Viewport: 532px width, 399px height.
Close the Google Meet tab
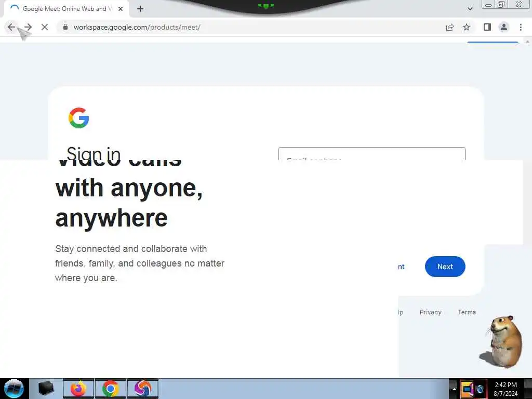(x=121, y=9)
